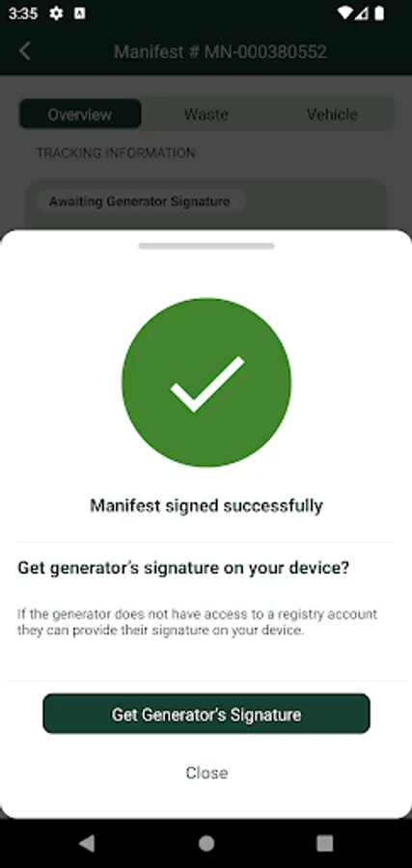Open the settings gear in status bar

(x=56, y=14)
